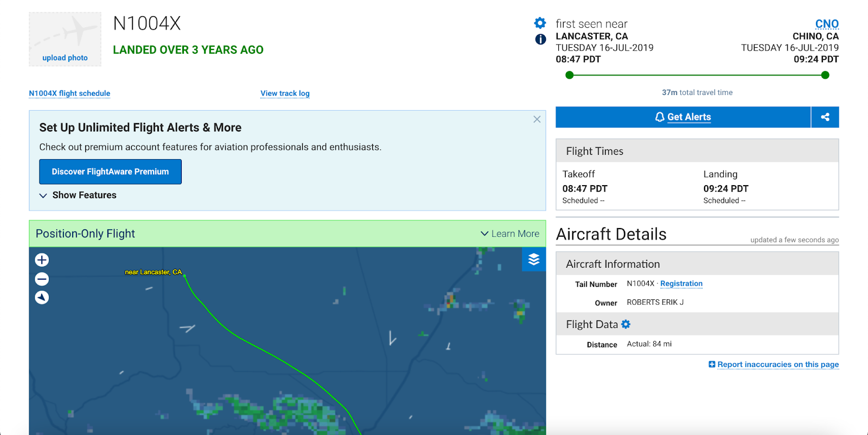Viewport: 868px width, 435px height.
Task: Open the aircraft Registration link
Action: (x=681, y=283)
